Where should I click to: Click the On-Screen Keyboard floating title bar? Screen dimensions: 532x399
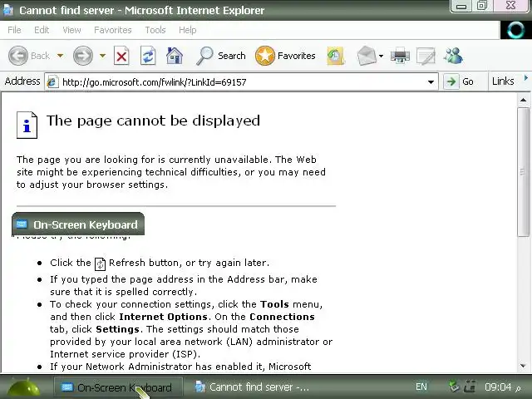coord(78,224)
